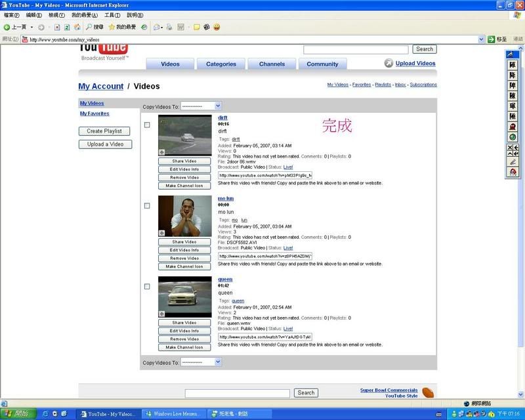Image resolution: width=525 pixels, height=420 pixels.
Task: Open the My Favorites sidebar link
Action: coord(94,114)
